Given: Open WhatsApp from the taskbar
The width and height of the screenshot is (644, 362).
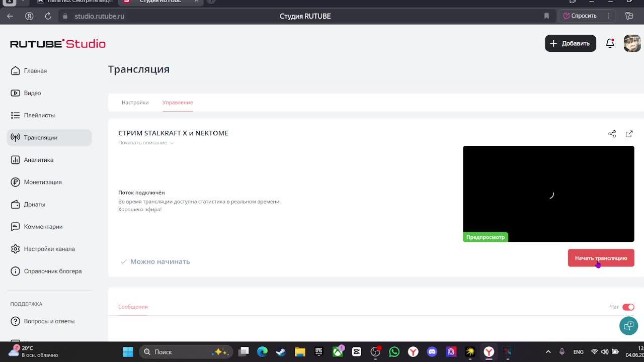Looking at the screenshot, I should [394, 352].
